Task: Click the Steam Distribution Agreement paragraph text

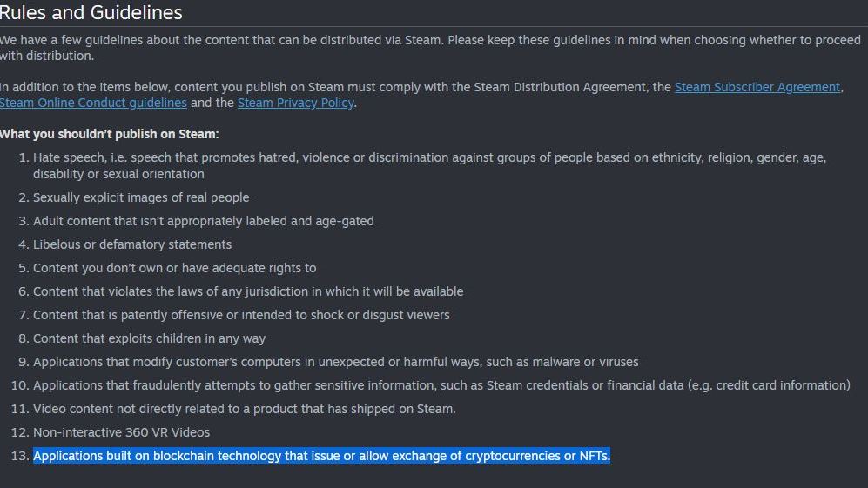Action: (x=335, y=87)
